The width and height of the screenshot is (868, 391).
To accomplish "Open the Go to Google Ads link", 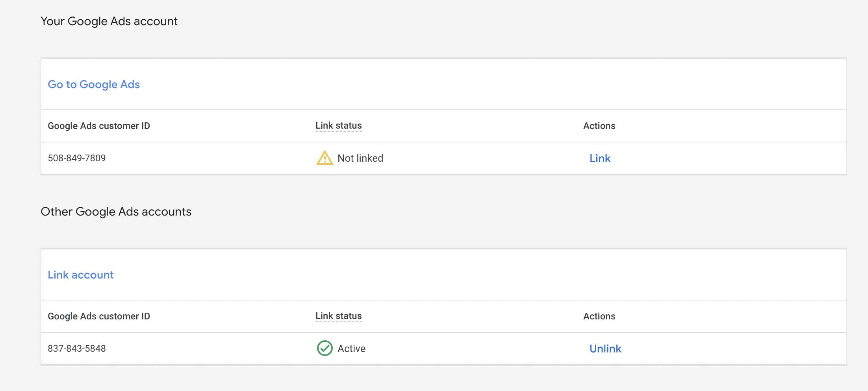I will pyautogui.click(x=94, y=85).
